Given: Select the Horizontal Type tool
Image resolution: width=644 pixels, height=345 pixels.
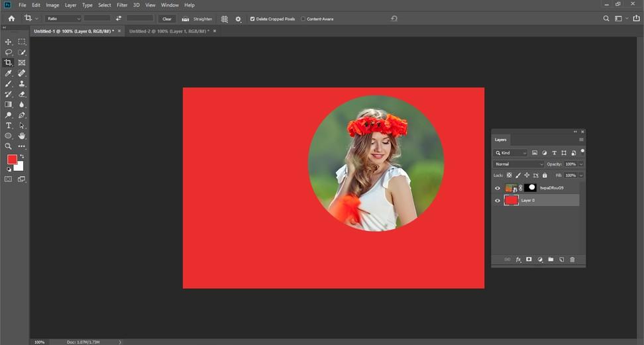Looking at the screenshot, I should (8, 125).
